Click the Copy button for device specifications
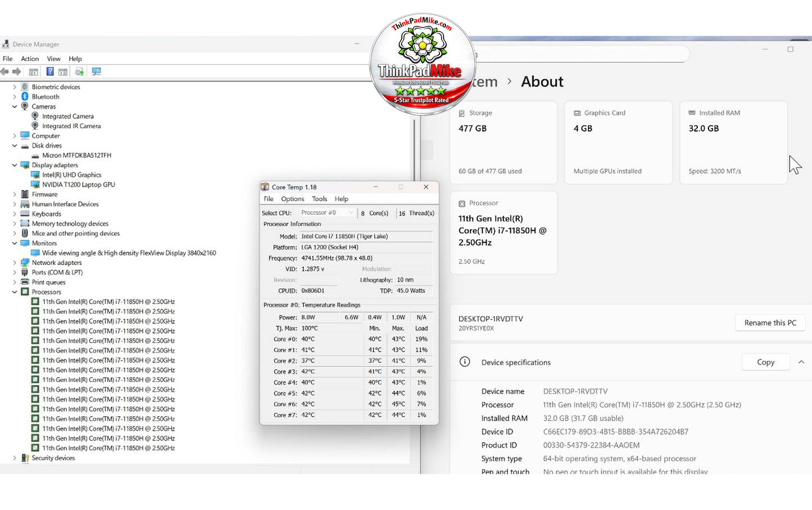 click(766, 362)
